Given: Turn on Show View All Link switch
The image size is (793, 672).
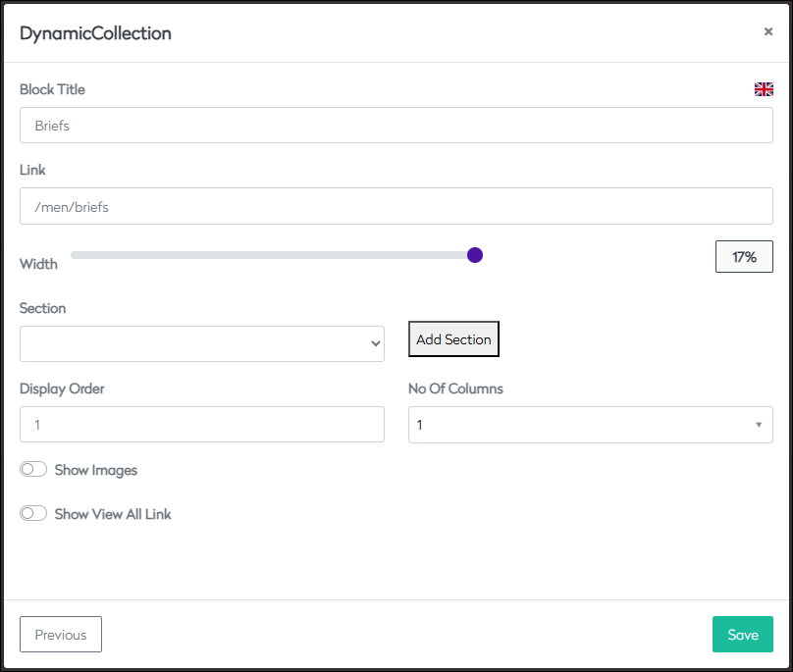Looking at the screenshot, I should 33,513.
